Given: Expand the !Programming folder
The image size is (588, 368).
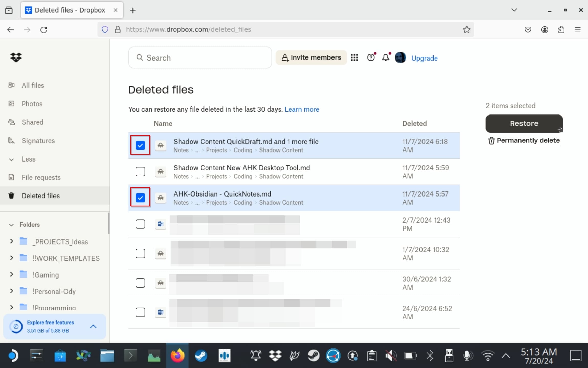Looking at the screenshot, I should (11, 307).
